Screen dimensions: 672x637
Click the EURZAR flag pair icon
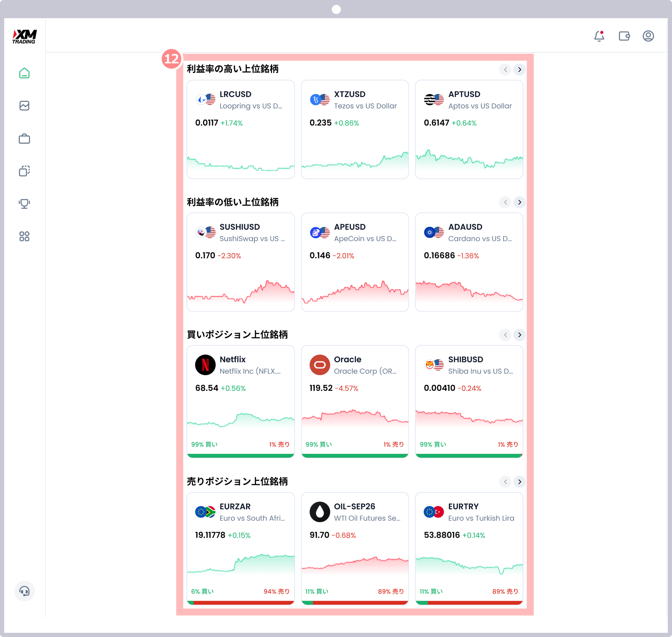tap(205, 512)
